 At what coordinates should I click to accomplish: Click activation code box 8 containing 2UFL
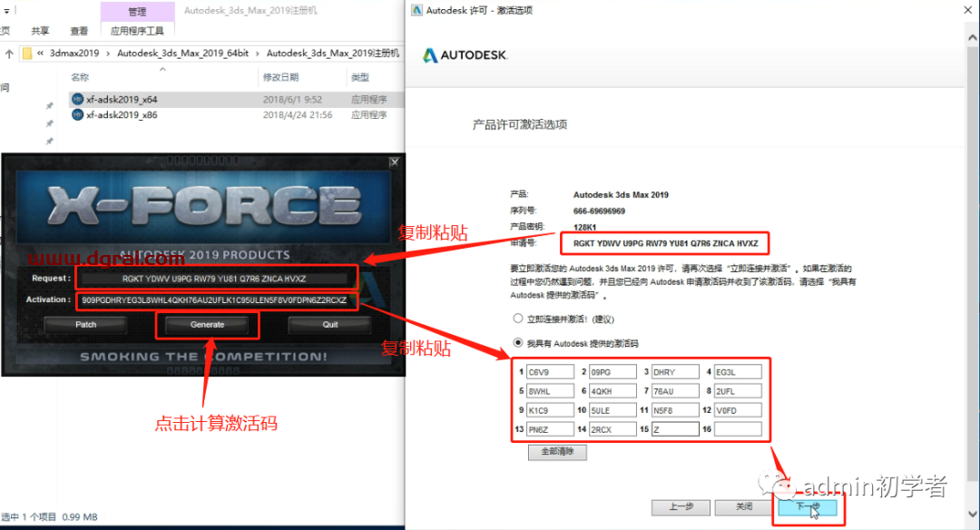point(738,391)
